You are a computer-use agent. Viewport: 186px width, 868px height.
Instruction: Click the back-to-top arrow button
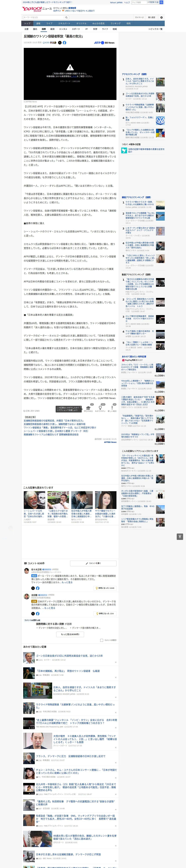180,536
